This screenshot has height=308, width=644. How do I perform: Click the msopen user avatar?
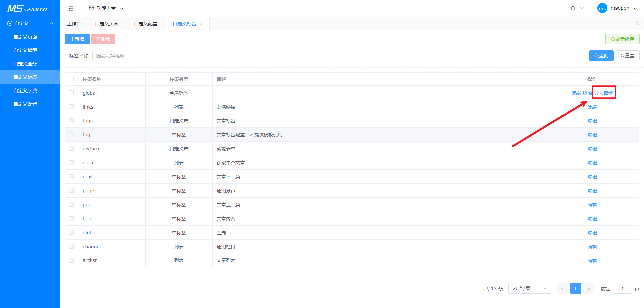click(x=602, y=8)
